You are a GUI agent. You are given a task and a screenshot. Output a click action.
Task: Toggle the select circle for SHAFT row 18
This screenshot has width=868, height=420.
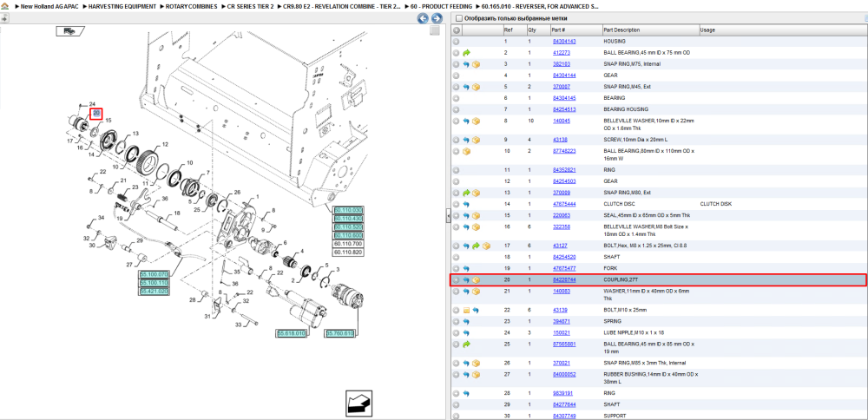click(x=457, y=258)
